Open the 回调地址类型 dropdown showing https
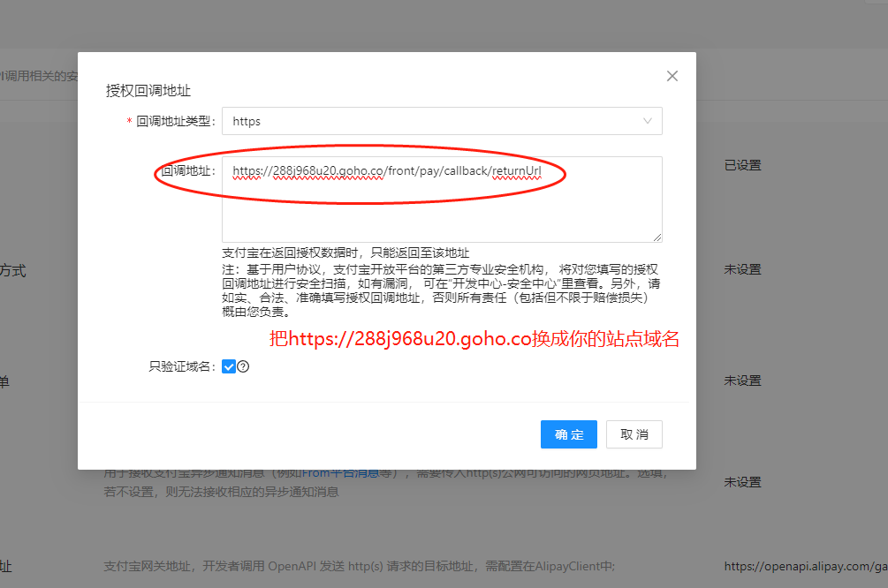Screen dimensions: 888x588 441,121
